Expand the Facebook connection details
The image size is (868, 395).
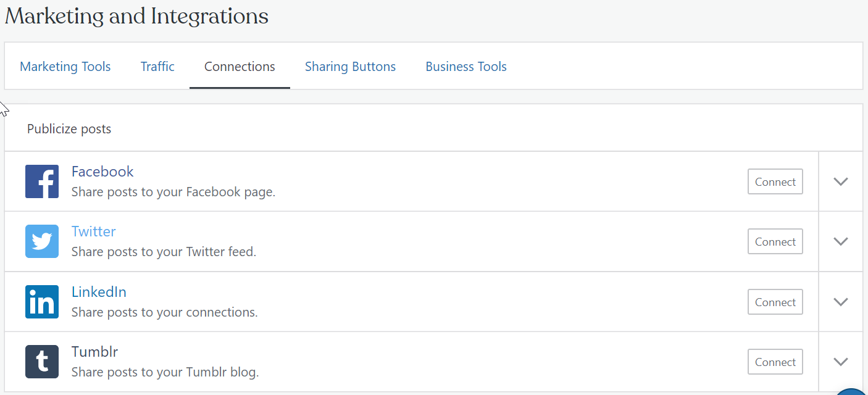(840, 181)
